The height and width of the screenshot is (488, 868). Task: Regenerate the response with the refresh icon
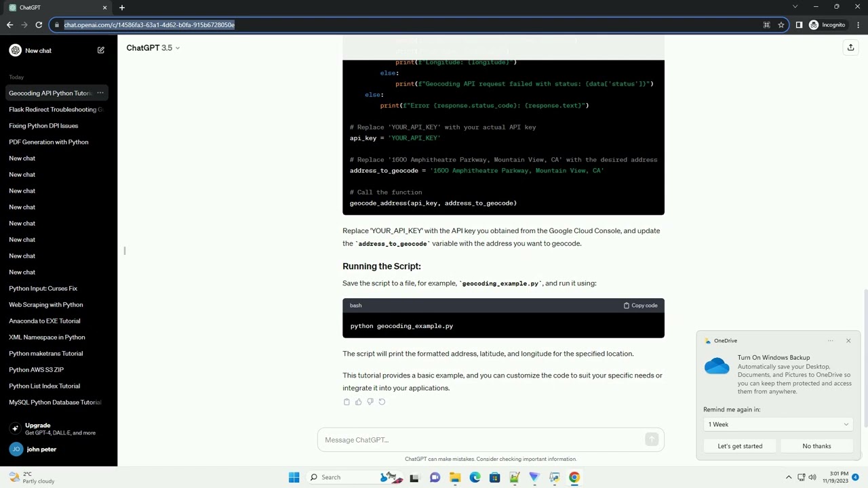[382, 402]
